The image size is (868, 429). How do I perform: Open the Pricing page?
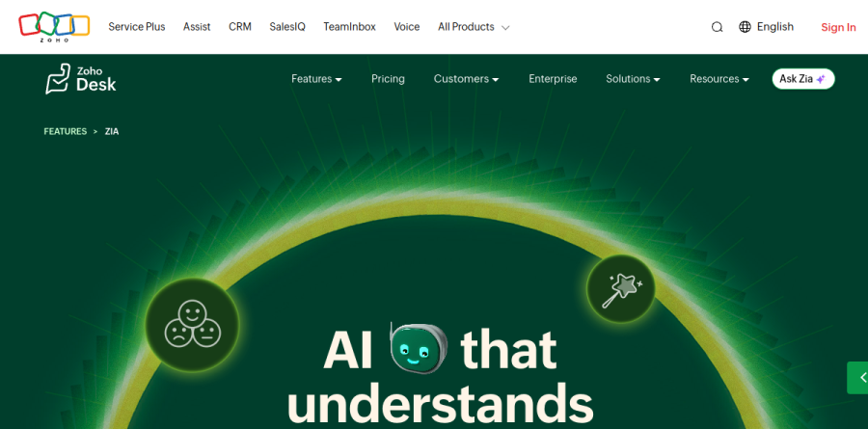click(x=388, y=79)
